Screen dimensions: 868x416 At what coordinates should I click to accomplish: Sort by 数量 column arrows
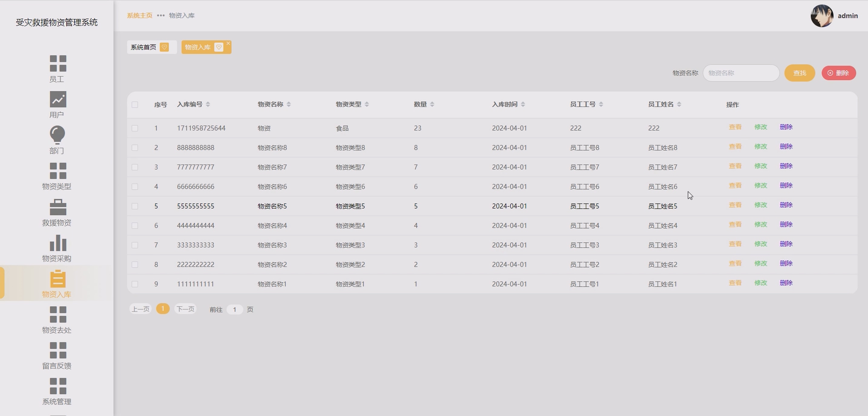[432, 104]
